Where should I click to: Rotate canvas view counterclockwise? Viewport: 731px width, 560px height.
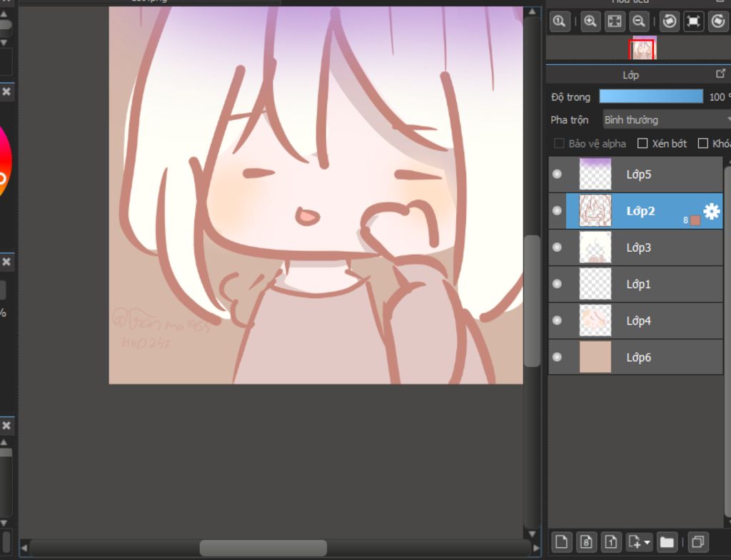670,21
